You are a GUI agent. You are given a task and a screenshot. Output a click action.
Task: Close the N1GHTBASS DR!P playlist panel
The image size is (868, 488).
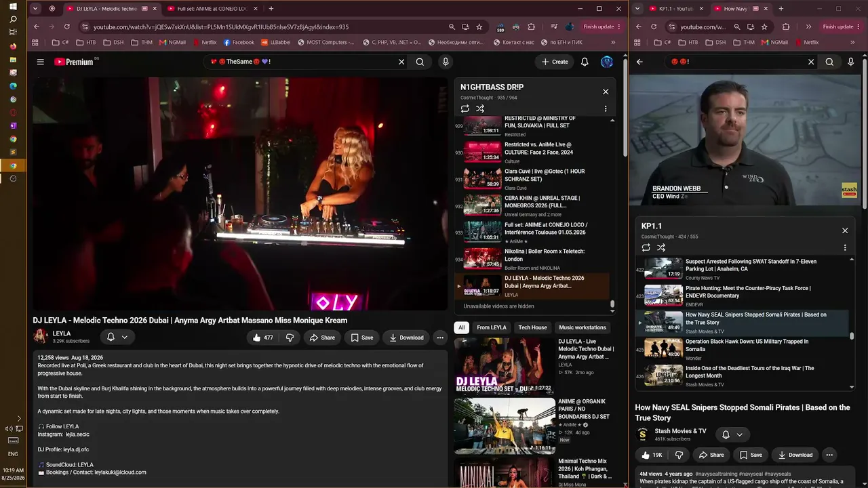click(x=606, y=91)
